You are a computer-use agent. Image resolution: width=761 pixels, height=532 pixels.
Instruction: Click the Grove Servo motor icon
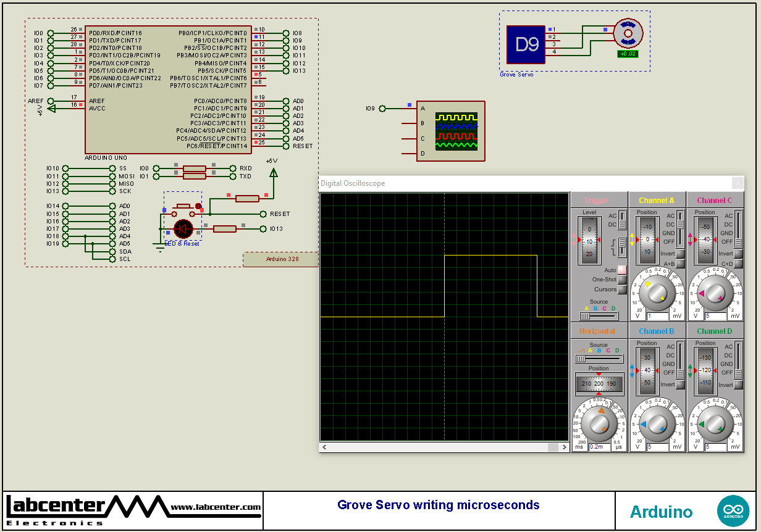coord(629,34)
